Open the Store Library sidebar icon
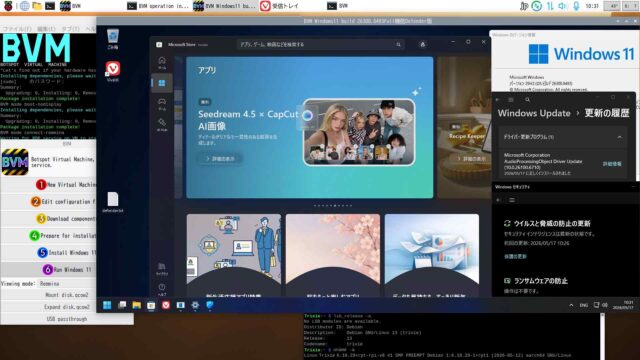 point(162,269)
